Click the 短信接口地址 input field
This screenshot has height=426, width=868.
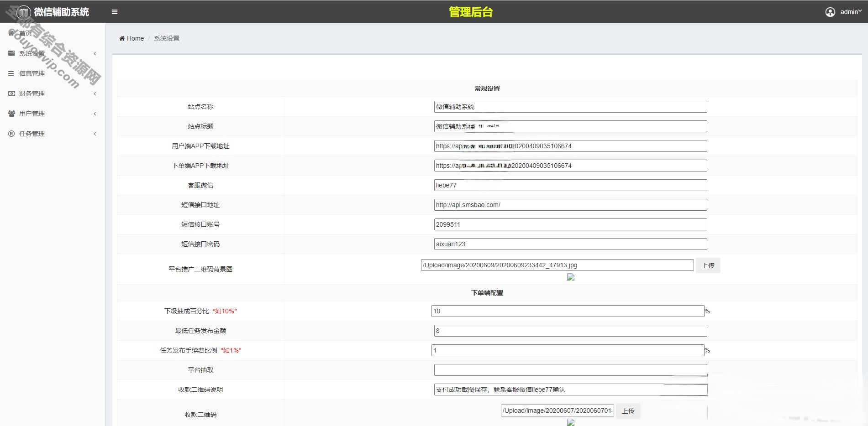[570, 205]
